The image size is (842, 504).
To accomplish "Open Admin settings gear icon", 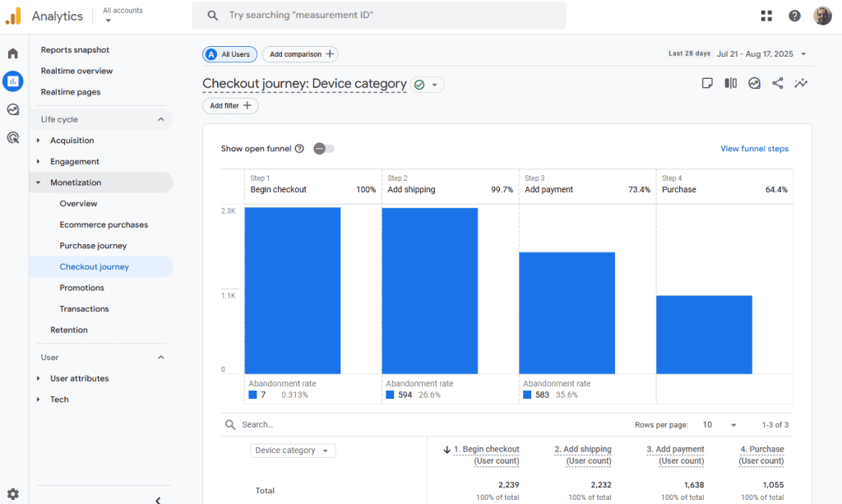I will click(13, 493).
